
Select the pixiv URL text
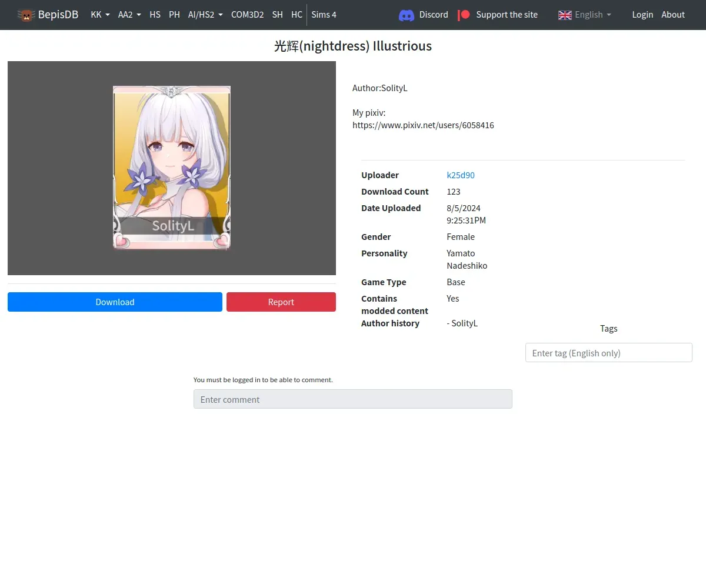(x=423, y=125)
